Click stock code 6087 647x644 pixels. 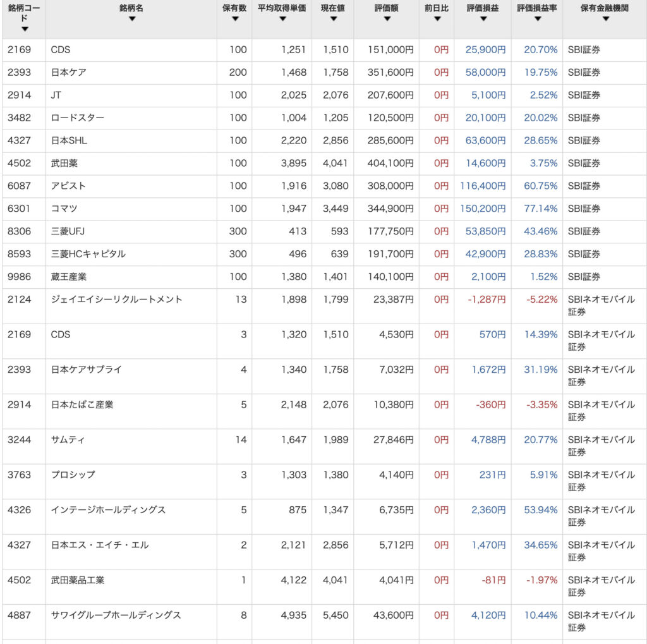[x=19, y=186]
